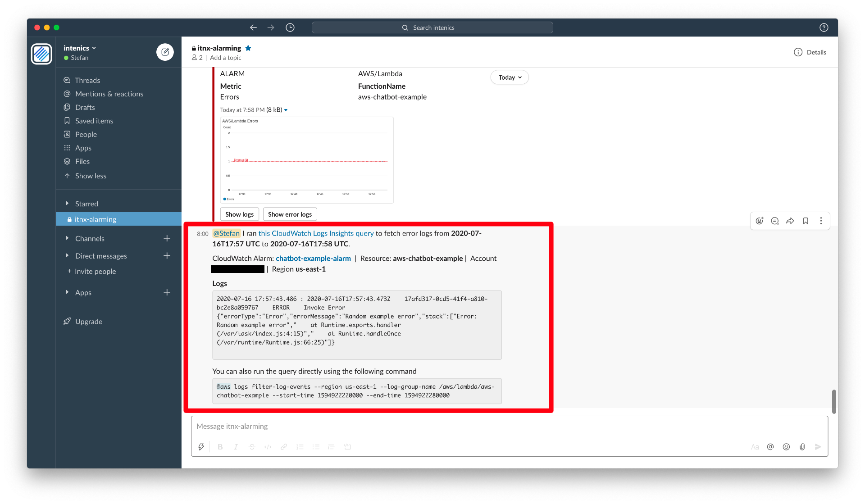The image size is (865, 504).
Task: Toggle text formatting with Aa button
Action: pyautogui.click(x=755, y=447)
